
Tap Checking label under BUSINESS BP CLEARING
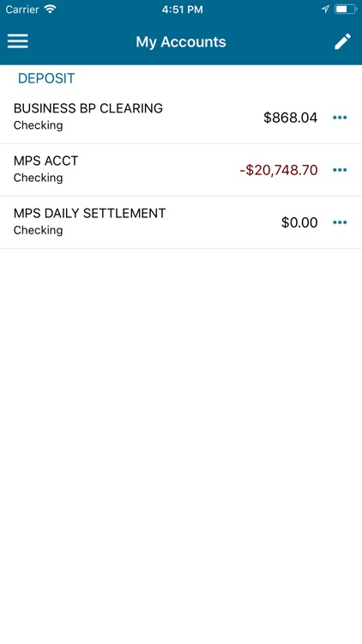38,125
